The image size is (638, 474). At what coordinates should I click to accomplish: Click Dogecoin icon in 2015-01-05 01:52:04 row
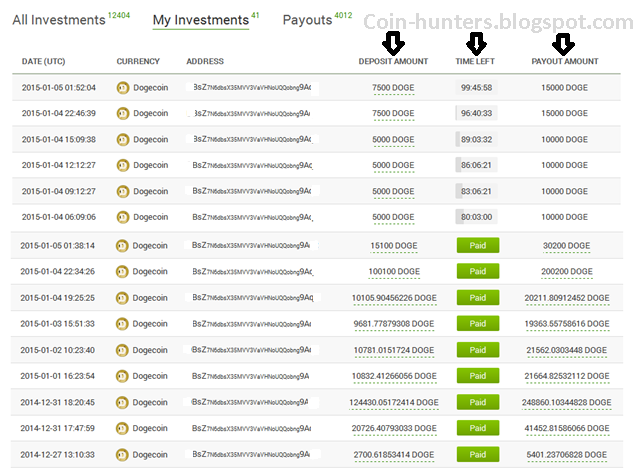[122, 87]
